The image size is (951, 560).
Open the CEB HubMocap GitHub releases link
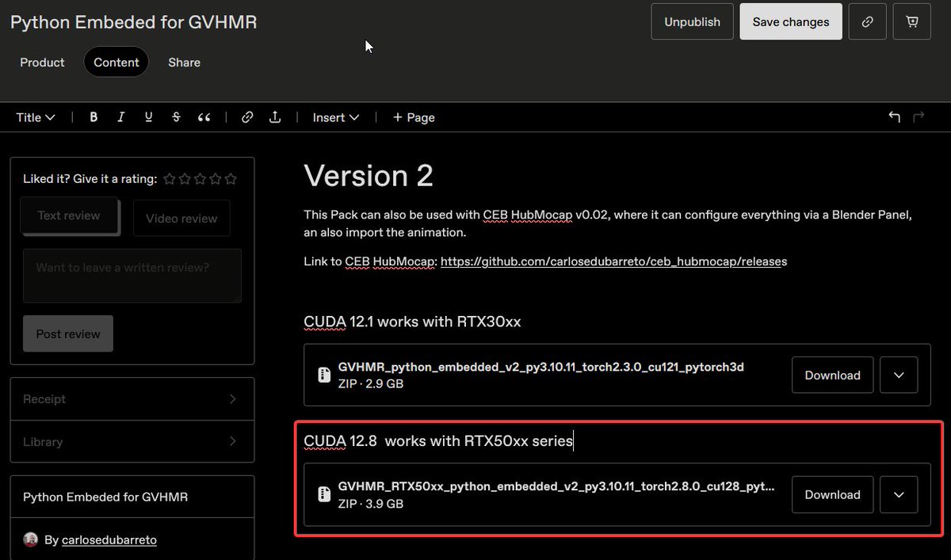pyautogui.click(x=613, y=261)
